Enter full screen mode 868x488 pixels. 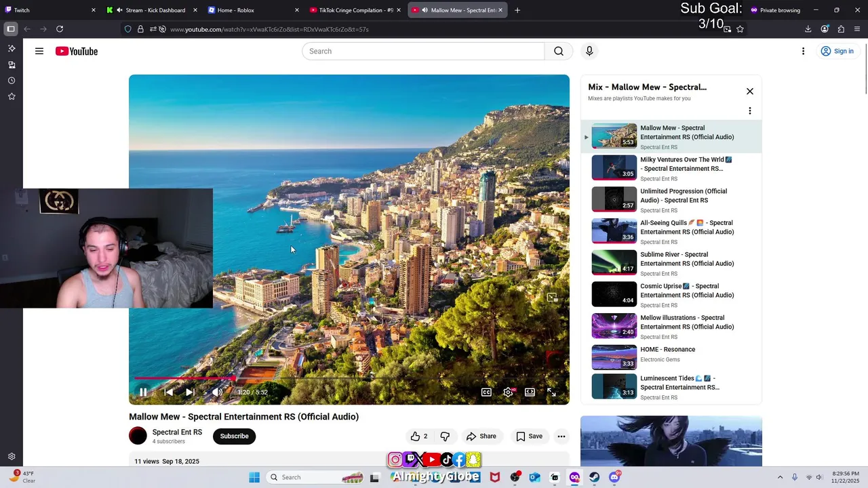(x=551, y=392)
